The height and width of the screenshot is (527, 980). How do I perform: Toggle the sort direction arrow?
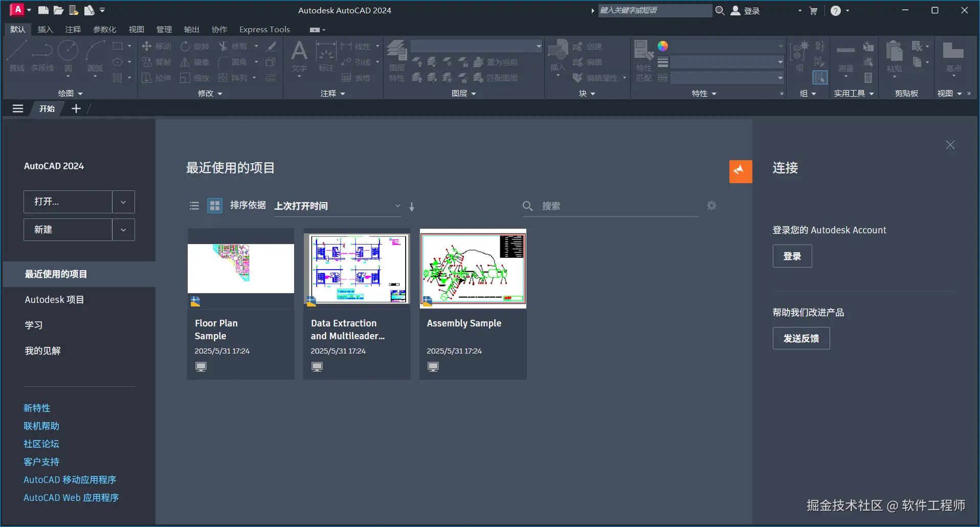click(x=412, y=207)
